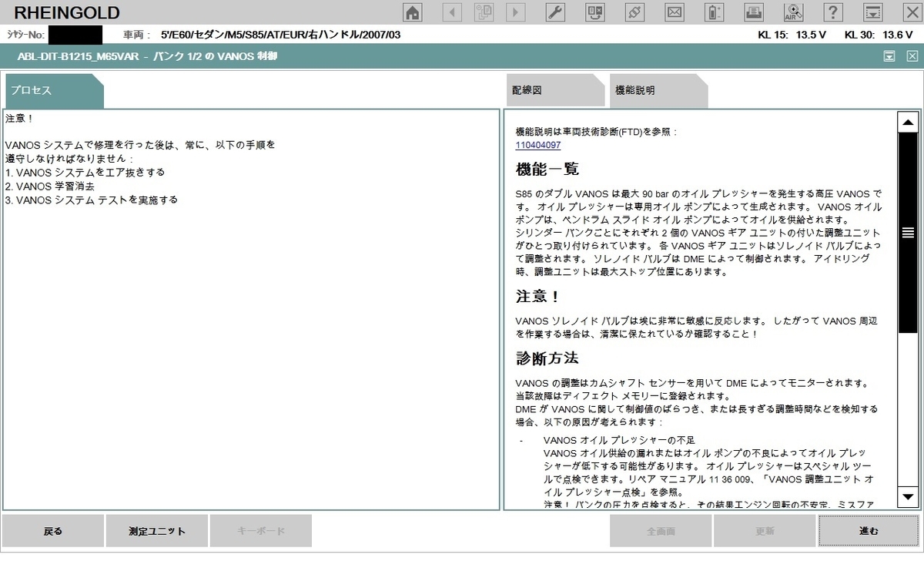Proceed with the 進む button
This screenshot has height=578, width=924.
click(869, 531)
